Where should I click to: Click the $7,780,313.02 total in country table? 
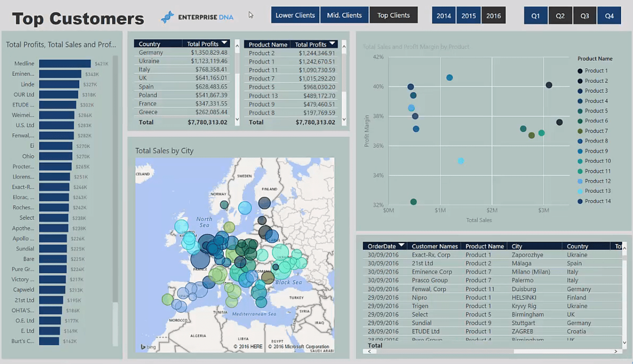click(207, 121)
